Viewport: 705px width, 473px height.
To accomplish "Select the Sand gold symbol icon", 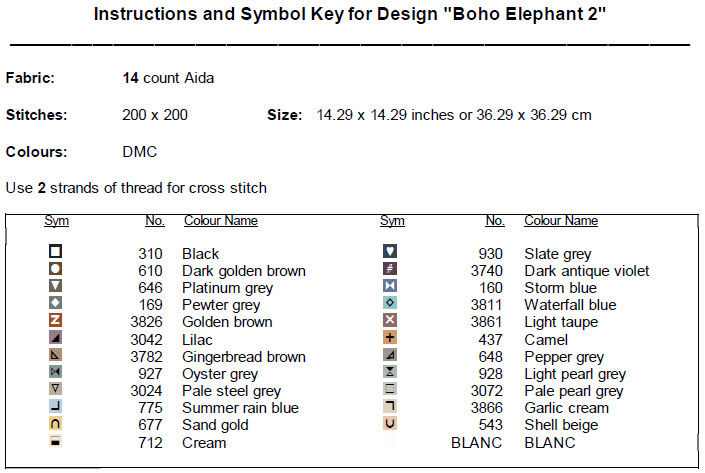I will pos(56,424).
